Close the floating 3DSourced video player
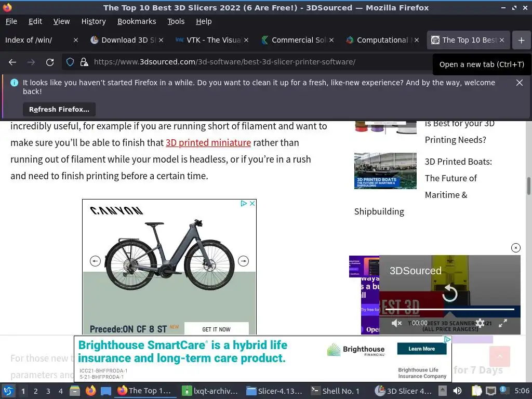Image resolution: width=532 pixels, height=399 pixels. pyautogui.click(x=516, y=248)
